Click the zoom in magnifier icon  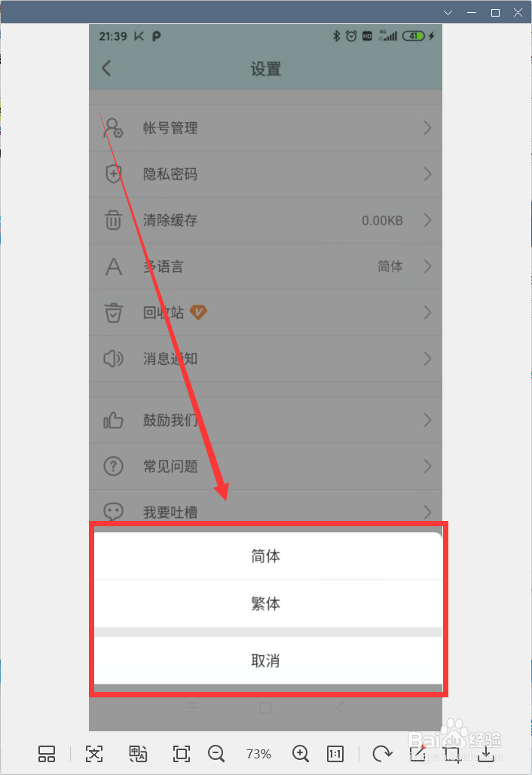pos(301,754)
